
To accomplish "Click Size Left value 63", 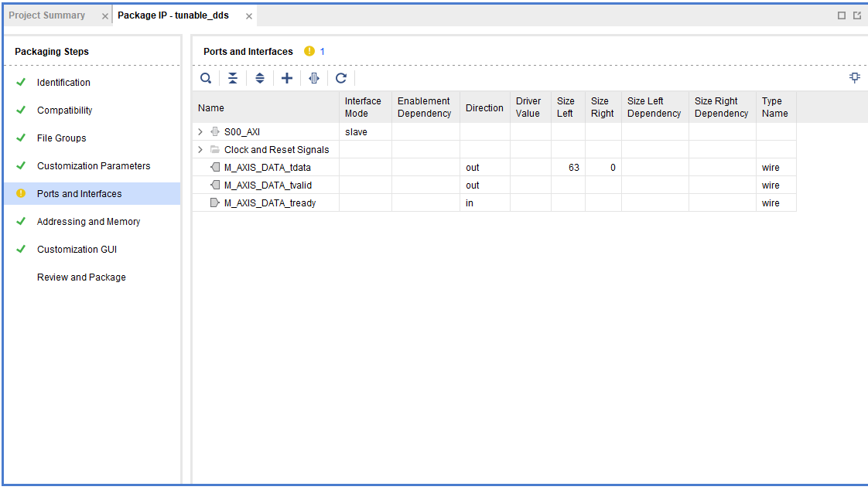I will click(568, 168).
